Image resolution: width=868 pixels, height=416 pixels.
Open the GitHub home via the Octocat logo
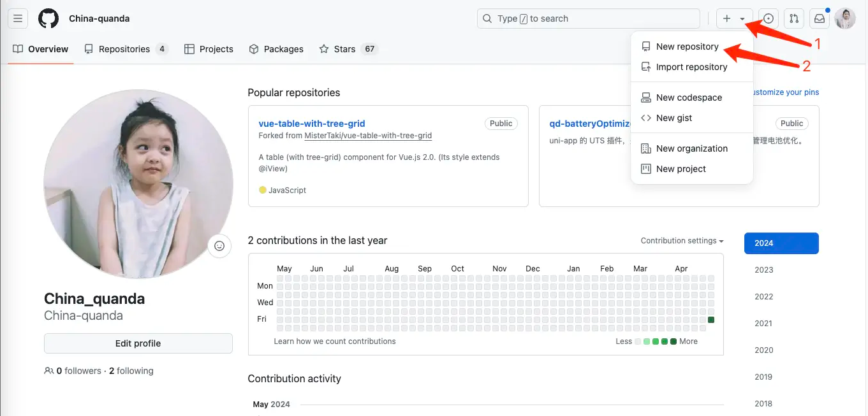pos(48,18)
